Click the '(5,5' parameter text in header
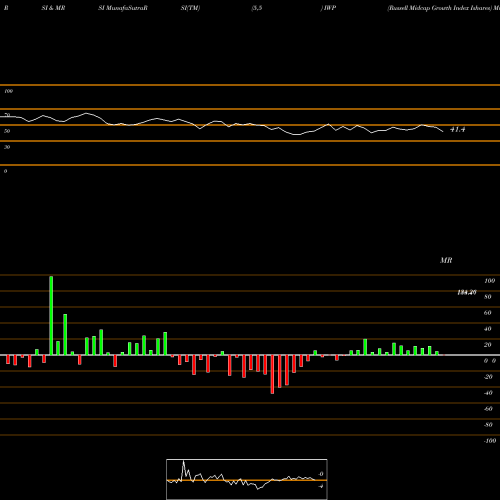 (x=257, y=8)
